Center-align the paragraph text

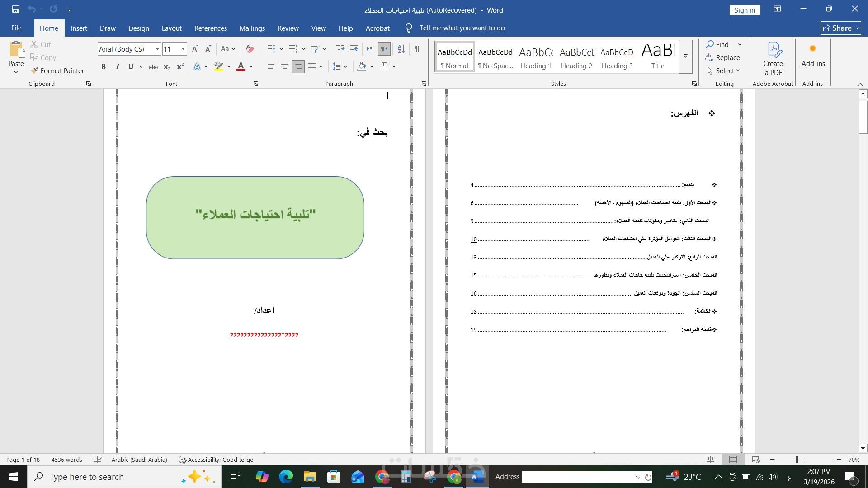click(284, 67)
